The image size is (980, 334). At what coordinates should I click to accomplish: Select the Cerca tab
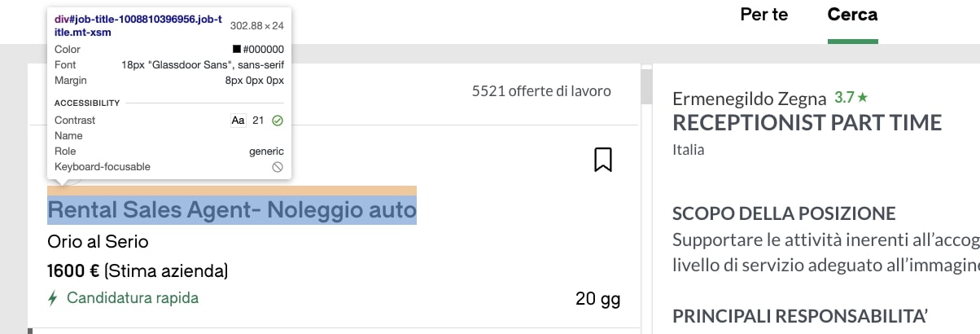click(x=852, y=15)
